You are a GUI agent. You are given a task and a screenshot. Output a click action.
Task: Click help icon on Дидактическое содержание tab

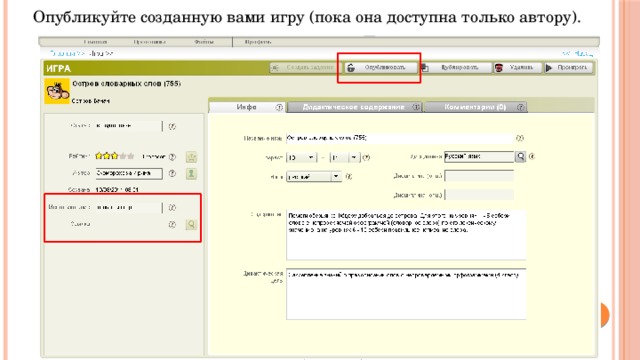pos(416,107)
